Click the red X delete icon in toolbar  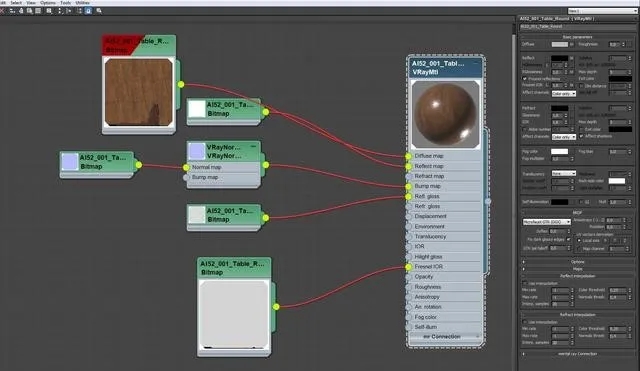(2, 11)
